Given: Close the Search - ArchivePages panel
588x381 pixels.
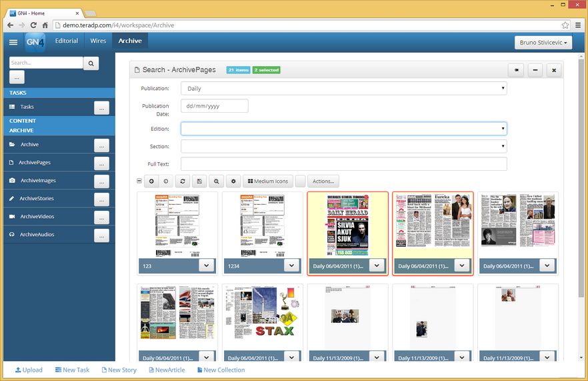Looking at the screenshot, I should click(554, 70).
